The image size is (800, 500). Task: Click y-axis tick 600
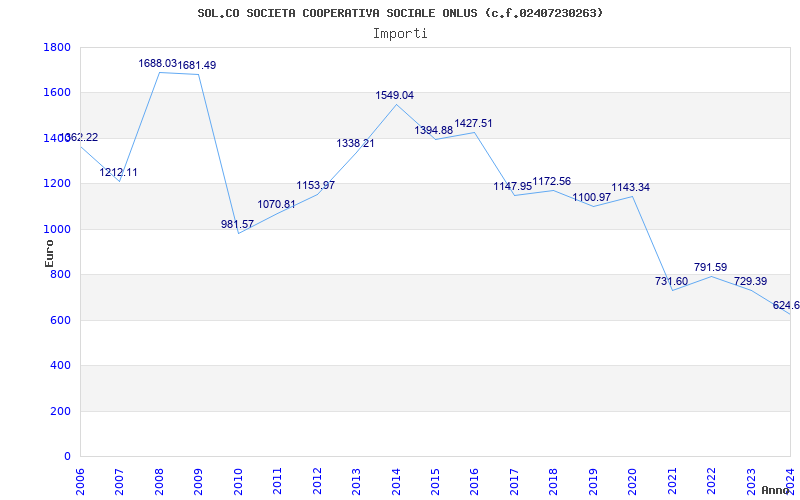60,320
